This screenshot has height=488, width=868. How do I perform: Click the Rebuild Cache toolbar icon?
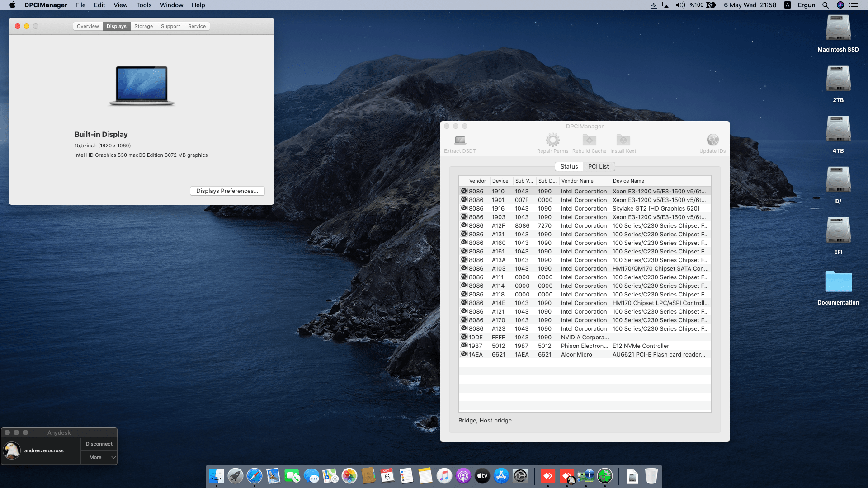(589, 140)
